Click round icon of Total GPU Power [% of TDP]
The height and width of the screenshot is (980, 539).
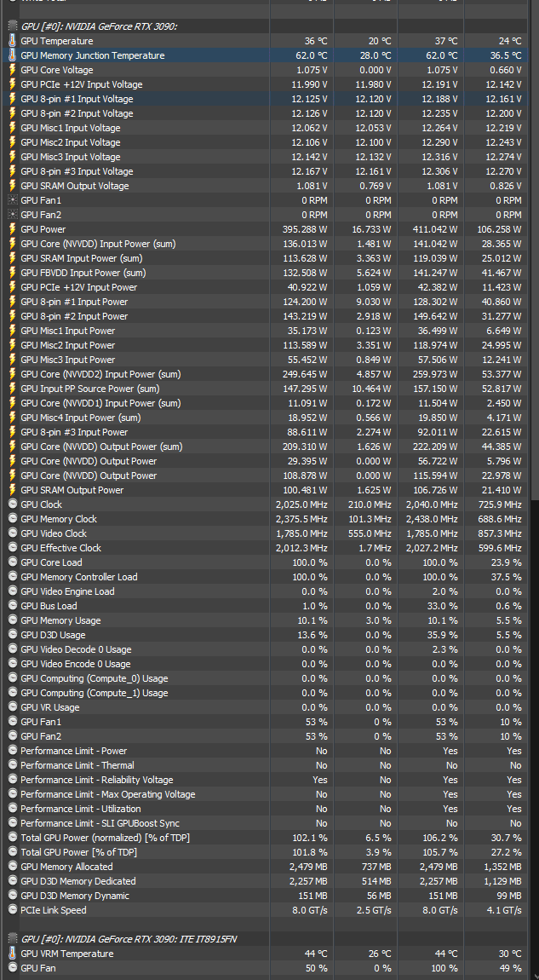point(13,852)
